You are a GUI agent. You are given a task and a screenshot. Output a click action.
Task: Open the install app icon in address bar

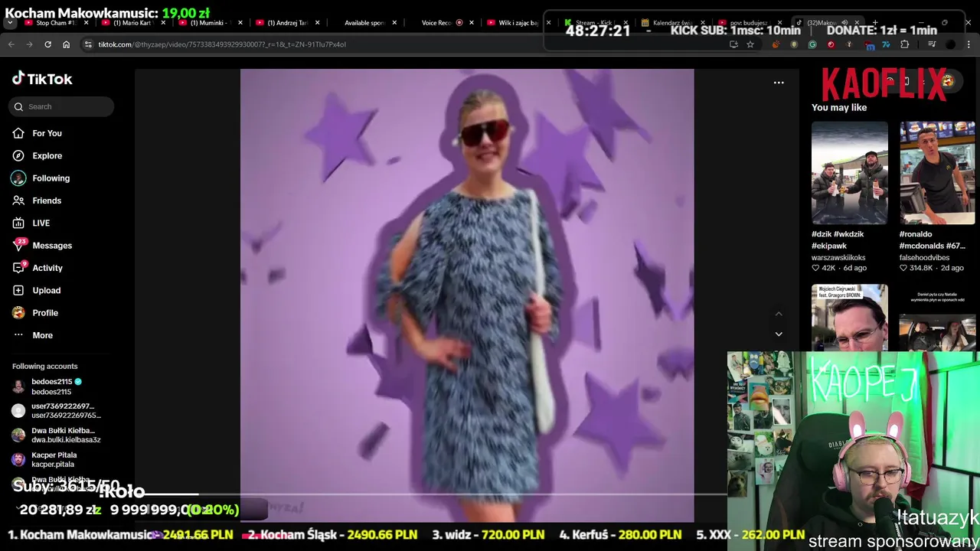(733, 44)
